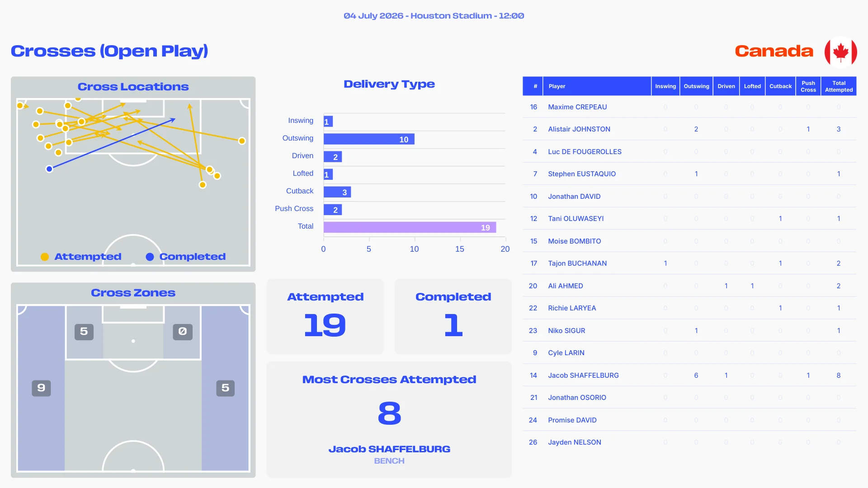The height and width of the screenshot is (488, 868).
Task: Click the Push Cross column header
Action: 808,86
